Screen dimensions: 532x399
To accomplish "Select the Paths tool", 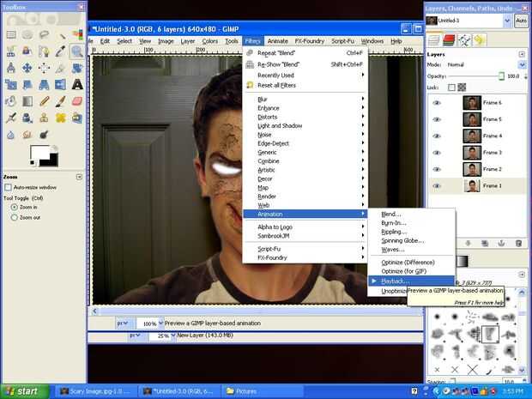I will click(x=44, y=51).
